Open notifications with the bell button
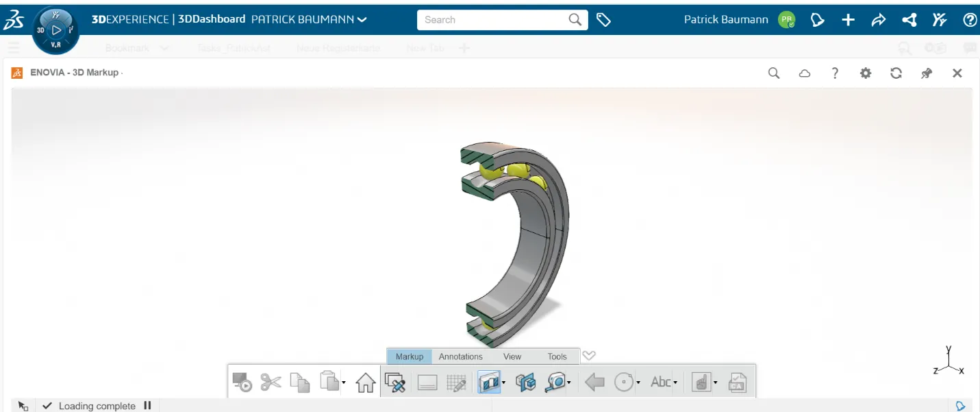This screenshot has width=980, height=412. (817, 19)
